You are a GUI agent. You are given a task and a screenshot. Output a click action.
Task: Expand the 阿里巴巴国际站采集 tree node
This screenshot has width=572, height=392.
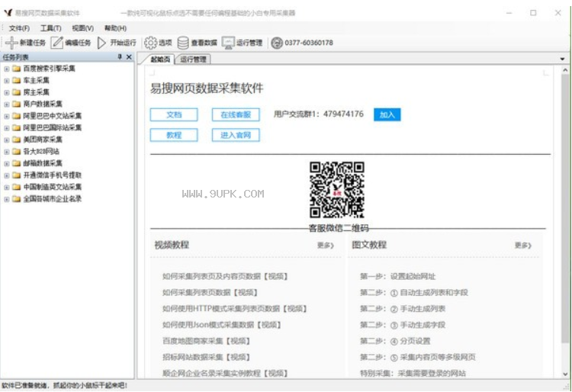click(7, 128)
